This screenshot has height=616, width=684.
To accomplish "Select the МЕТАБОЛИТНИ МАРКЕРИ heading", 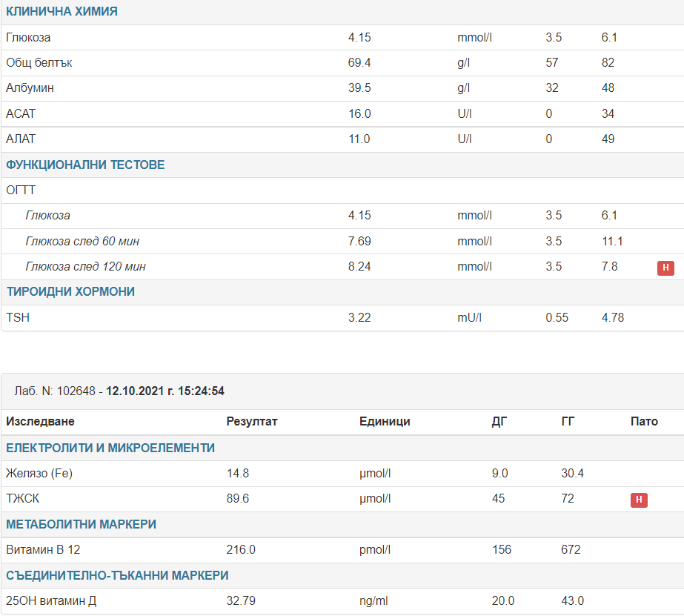I will [x=81, y=524].
